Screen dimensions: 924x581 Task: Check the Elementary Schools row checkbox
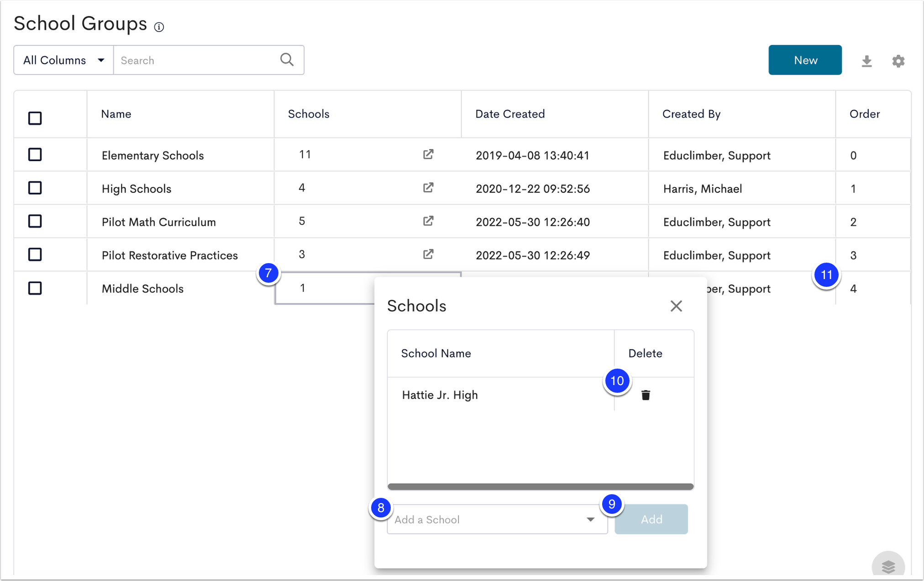tap(35, 154)
